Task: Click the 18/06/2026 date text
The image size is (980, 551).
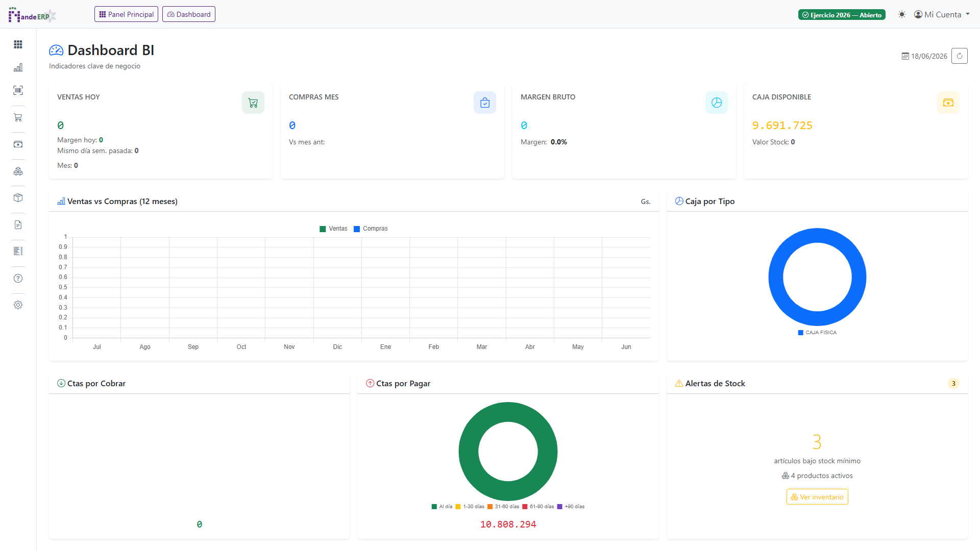Action: pyautogui.click(x=929, y=56)
